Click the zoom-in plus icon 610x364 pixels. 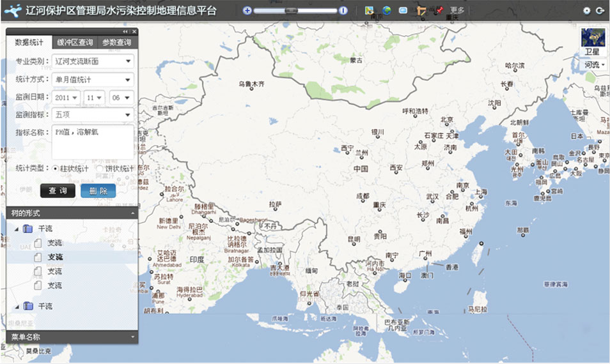247,10
